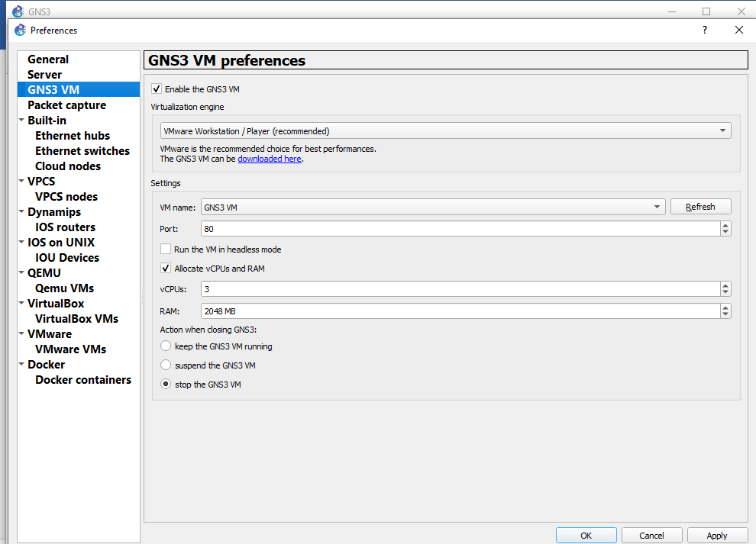Click the GNS3 logo in Preferences title

click(x=20, y=30)
